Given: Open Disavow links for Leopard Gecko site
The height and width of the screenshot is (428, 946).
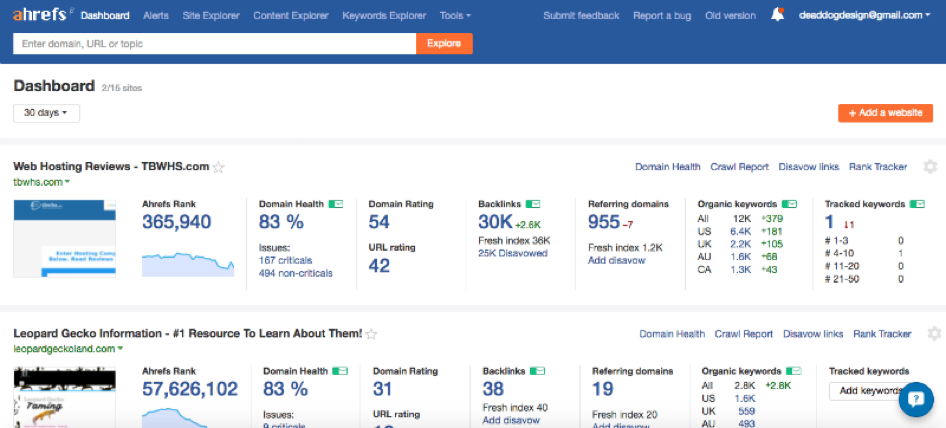Looking at the screenshot, I should pyautogui.click(x=813, y=333).
